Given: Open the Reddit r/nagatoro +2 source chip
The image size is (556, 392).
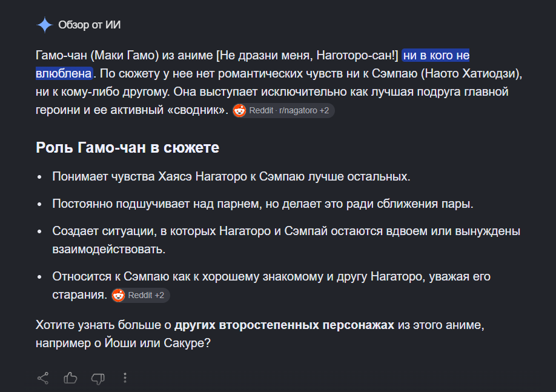Looking at the screenshot, I should point(283,111).
